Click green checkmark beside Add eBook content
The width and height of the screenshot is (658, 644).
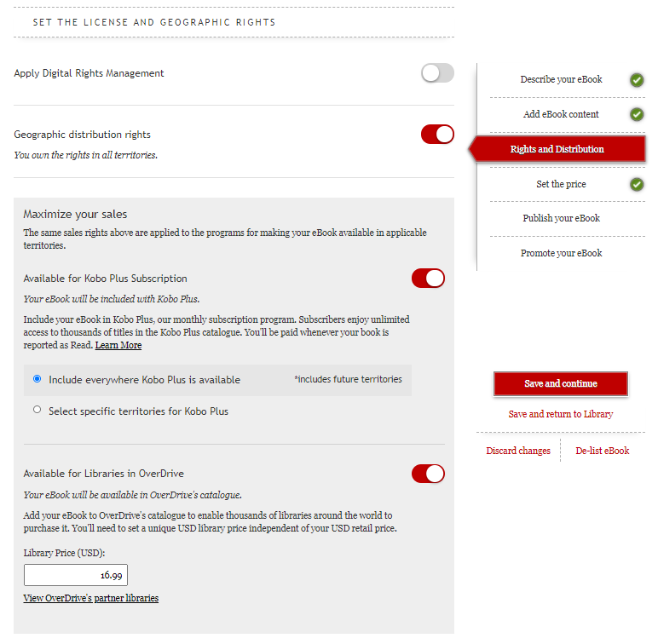(637, 114)
